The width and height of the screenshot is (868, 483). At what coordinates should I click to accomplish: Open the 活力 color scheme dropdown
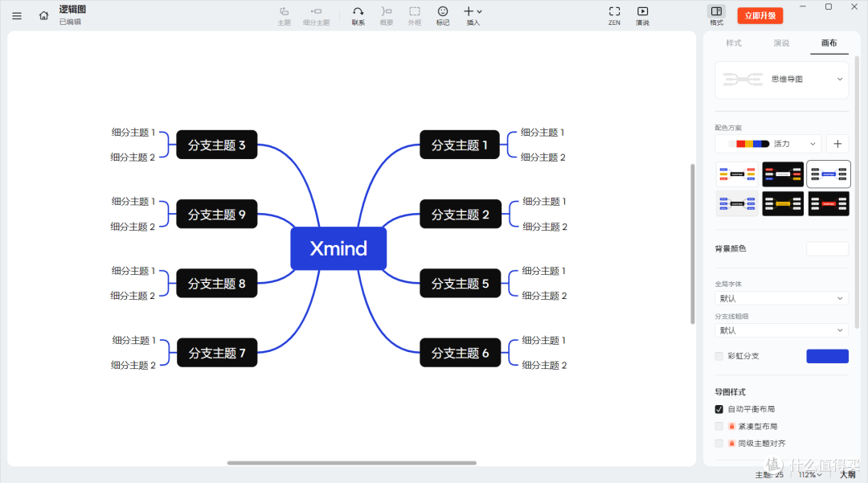768,144
